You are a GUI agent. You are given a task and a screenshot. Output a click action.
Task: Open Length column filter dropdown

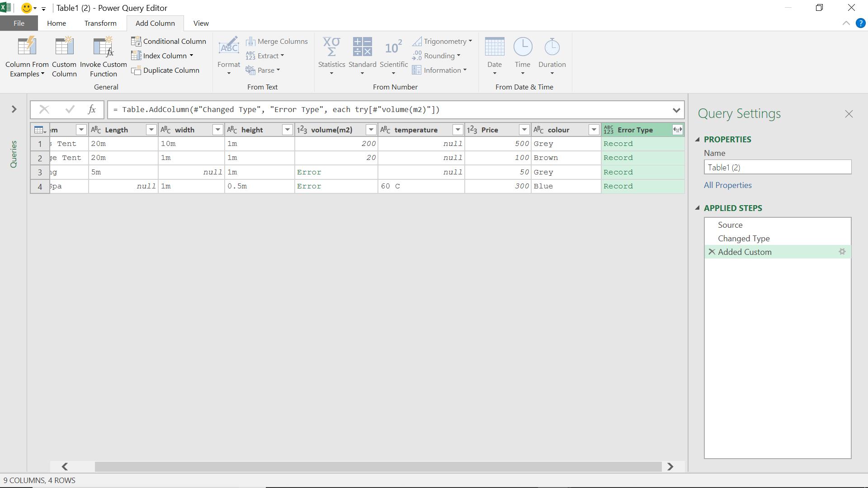point(151,130)
